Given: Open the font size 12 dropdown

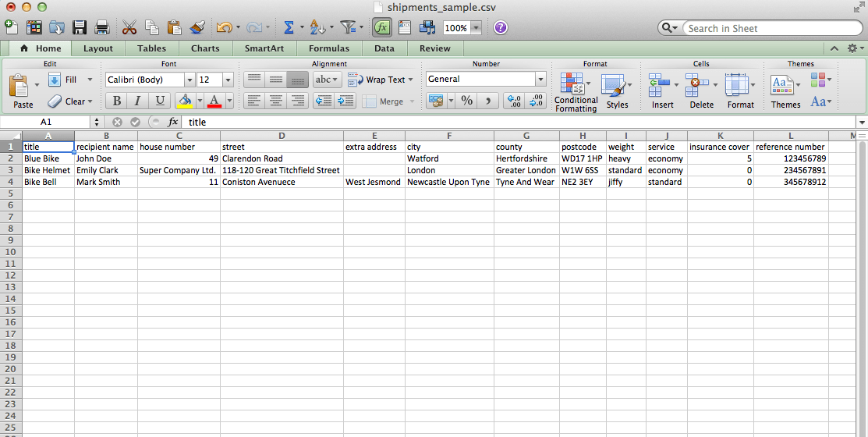Looking at the screenshot, I should tap(228, 80).
